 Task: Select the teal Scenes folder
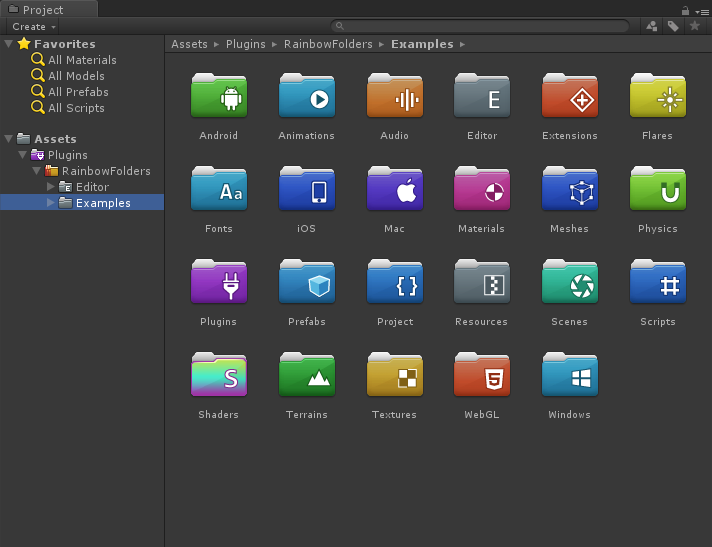click(x=570, y=281)
